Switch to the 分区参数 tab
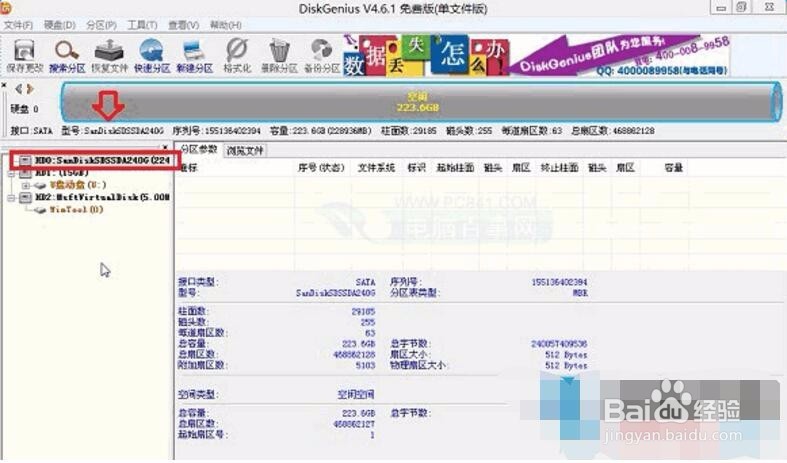 [198, 149]
